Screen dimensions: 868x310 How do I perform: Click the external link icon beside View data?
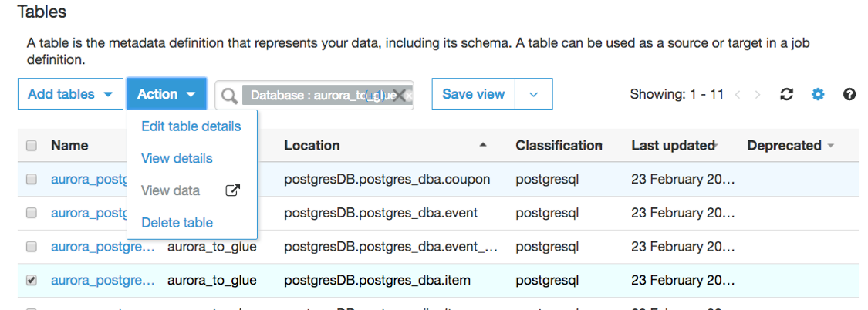point(232,190)
